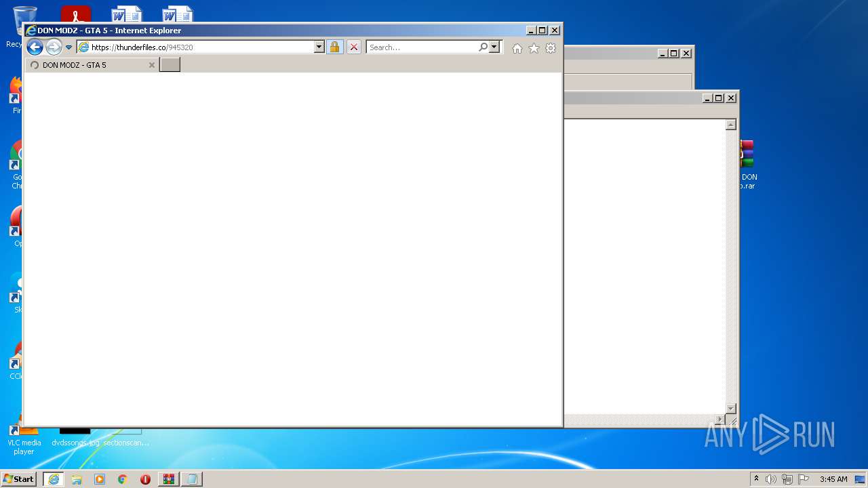Click the Search box in Internet Explorer
This screenshot has width=868, height=488.
pos(422,47)
